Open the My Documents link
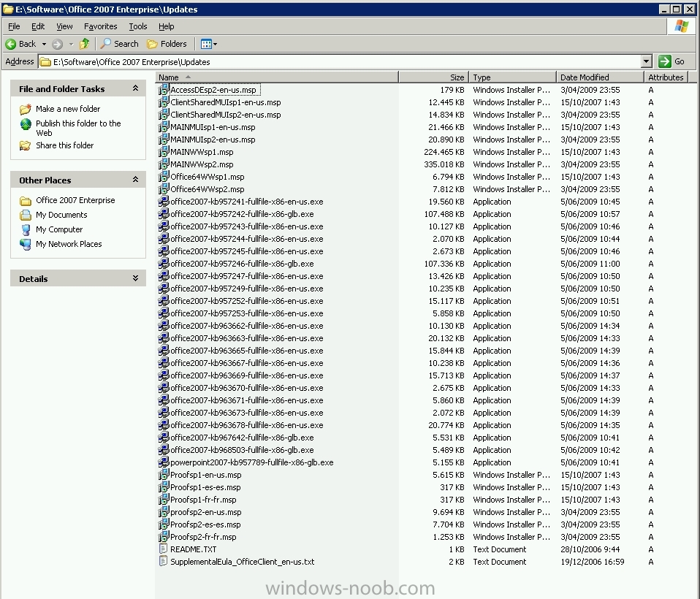Viewport: 700px width, 599px height. pyautogui.click(x=61, y=215)
